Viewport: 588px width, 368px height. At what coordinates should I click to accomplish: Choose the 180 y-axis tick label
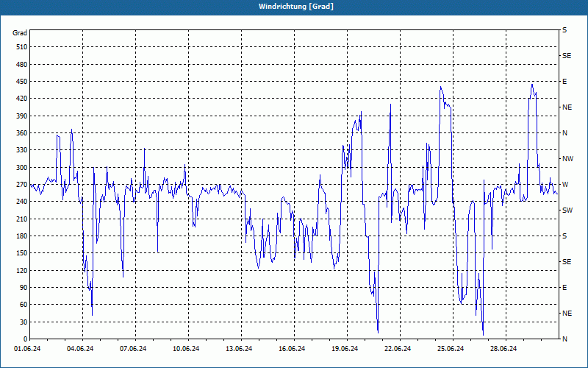click(x=22, y=236)
